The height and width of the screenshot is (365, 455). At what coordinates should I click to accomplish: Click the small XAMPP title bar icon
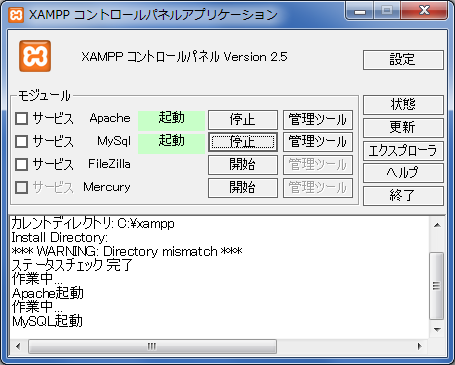pyautogui.click(x=16, y=15)
